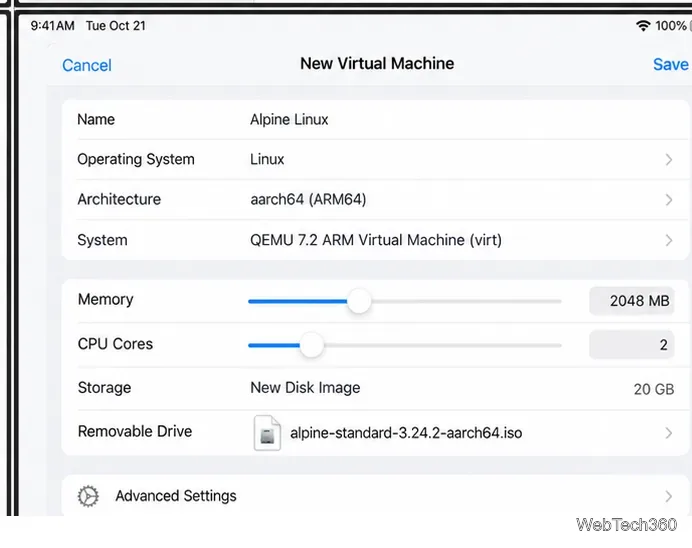Click the CPU Cores slider knob
The image size is (692, 548).
point(312,345)
